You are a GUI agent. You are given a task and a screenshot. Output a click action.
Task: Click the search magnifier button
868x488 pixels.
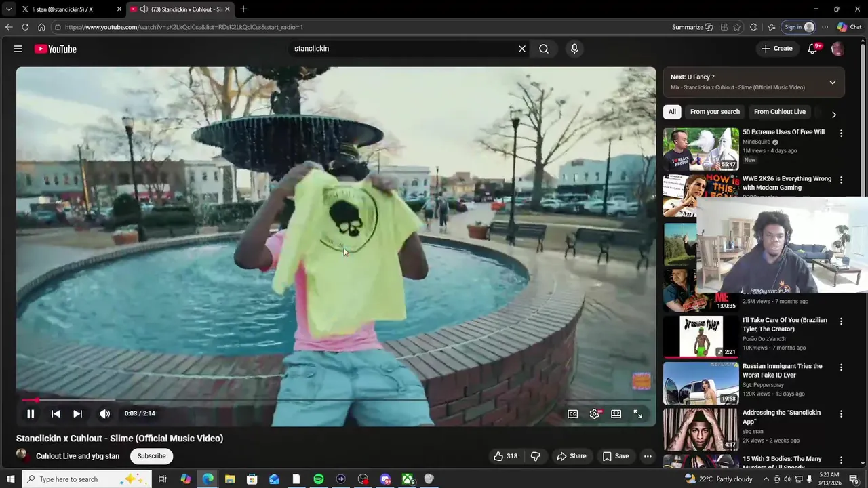[544, 49]
